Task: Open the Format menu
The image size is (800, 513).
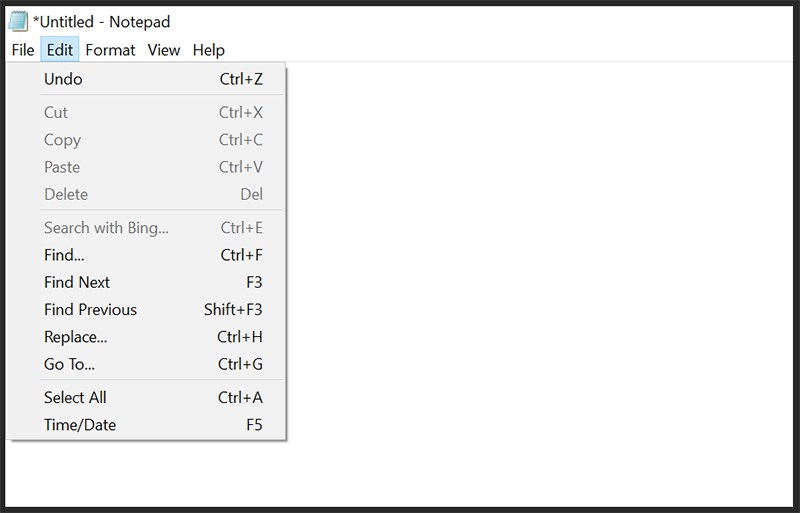Action: [x=110, y=50]
